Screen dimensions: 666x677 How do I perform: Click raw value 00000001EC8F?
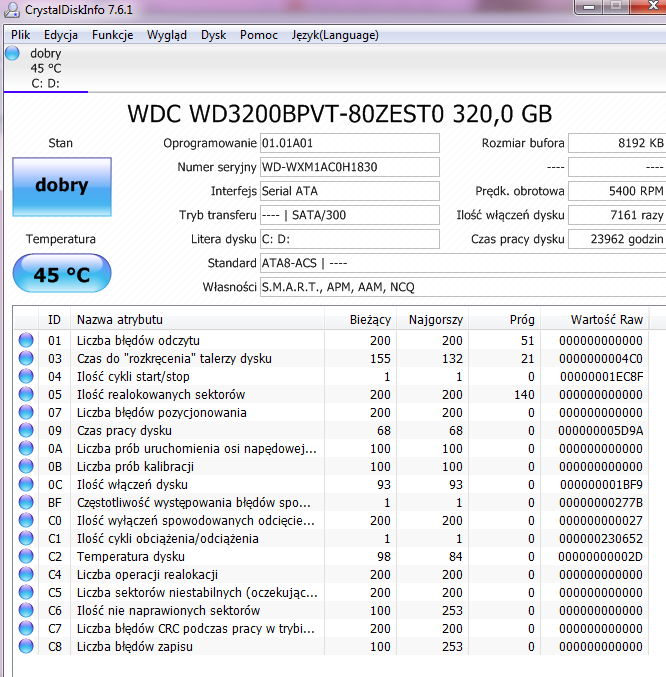tap(601, 376)
